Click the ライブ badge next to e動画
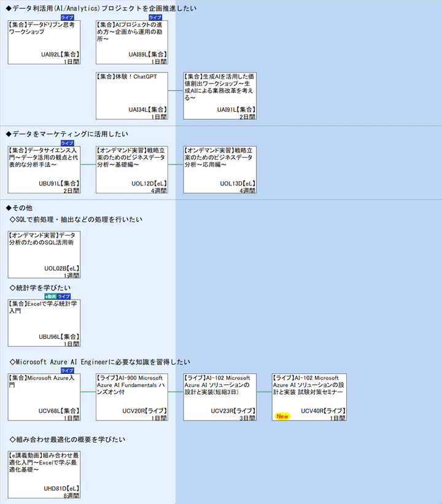 click(x=64, y=296)
